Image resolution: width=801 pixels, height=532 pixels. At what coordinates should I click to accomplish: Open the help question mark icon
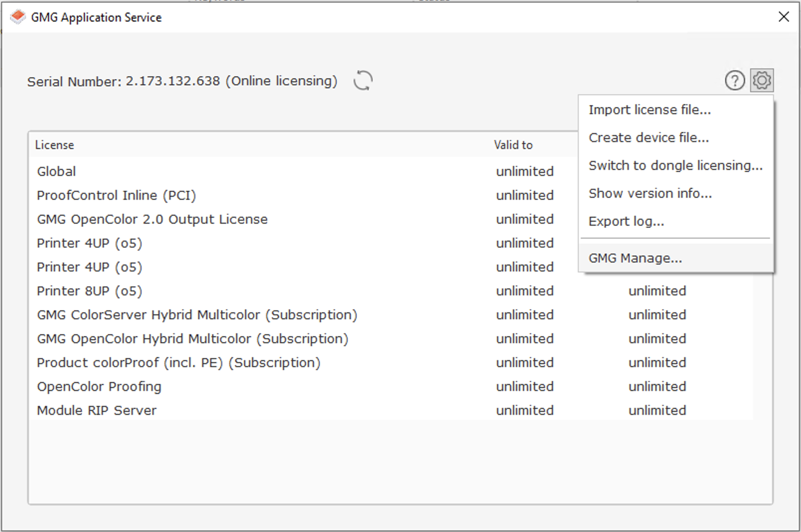pyautogui.click(x=735, y=80)
